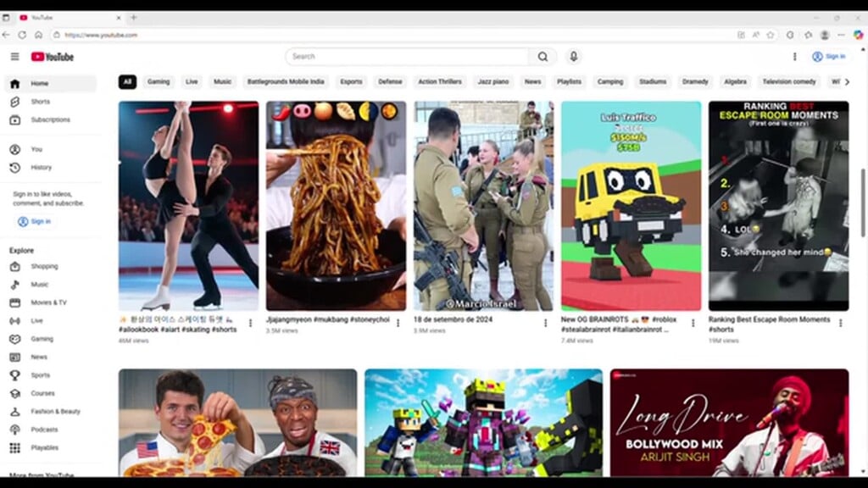Select the Esports filter chip
Screen dimensions: 868x488
351,82
